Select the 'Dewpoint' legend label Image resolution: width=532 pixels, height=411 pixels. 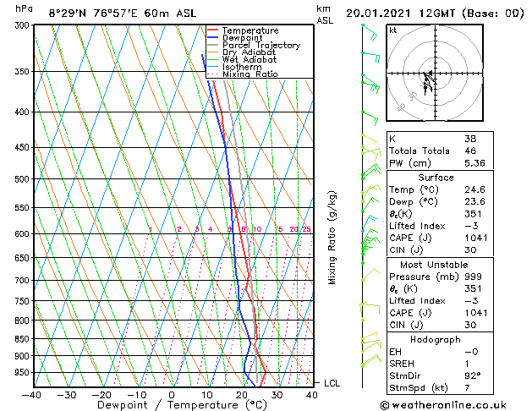[242, 38]
